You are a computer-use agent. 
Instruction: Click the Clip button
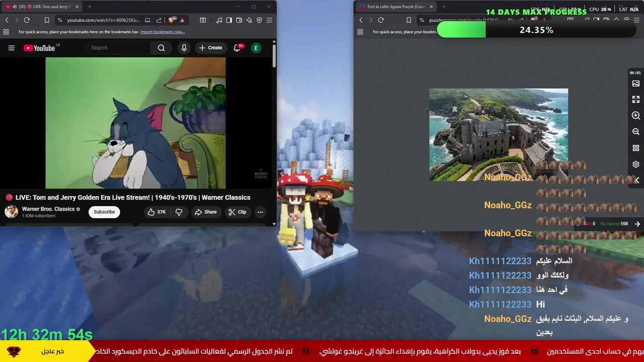[237, 212]
